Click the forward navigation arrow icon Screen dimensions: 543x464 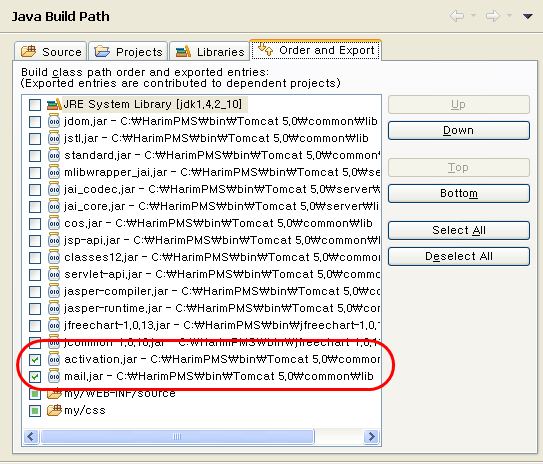click(493, 16)
